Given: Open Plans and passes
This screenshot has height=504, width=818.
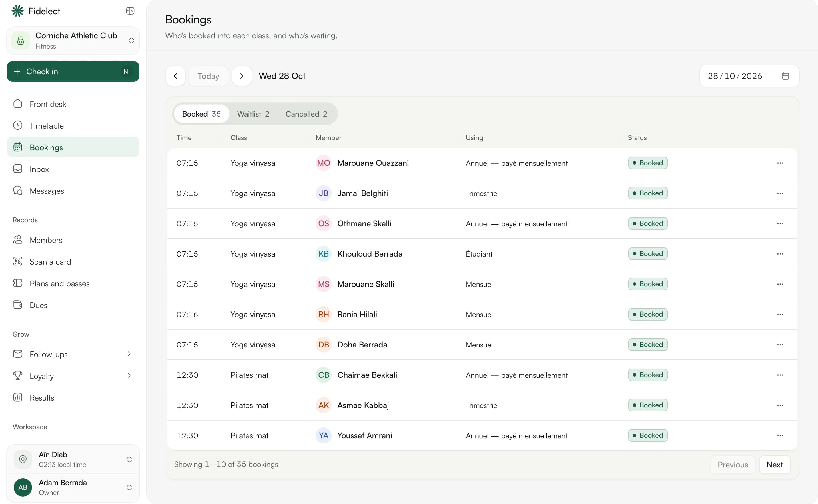Looking at the screenshot, I should [73, 283].
